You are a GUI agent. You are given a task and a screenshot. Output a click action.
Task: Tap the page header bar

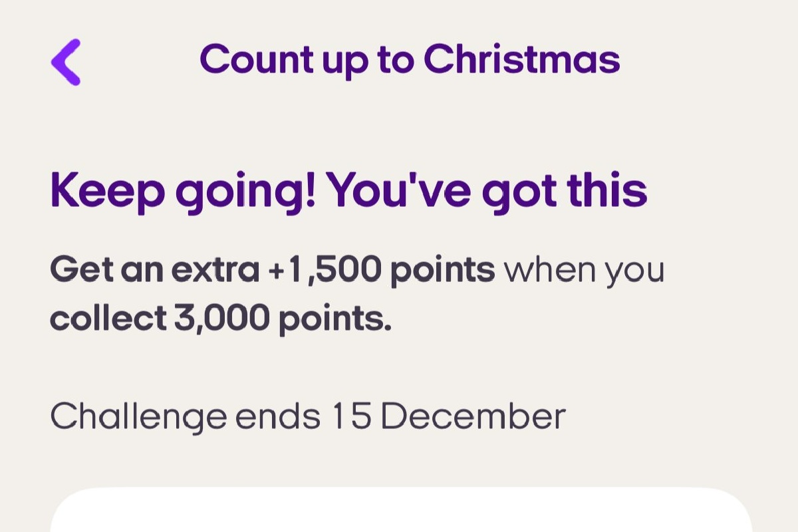[399, 59]
